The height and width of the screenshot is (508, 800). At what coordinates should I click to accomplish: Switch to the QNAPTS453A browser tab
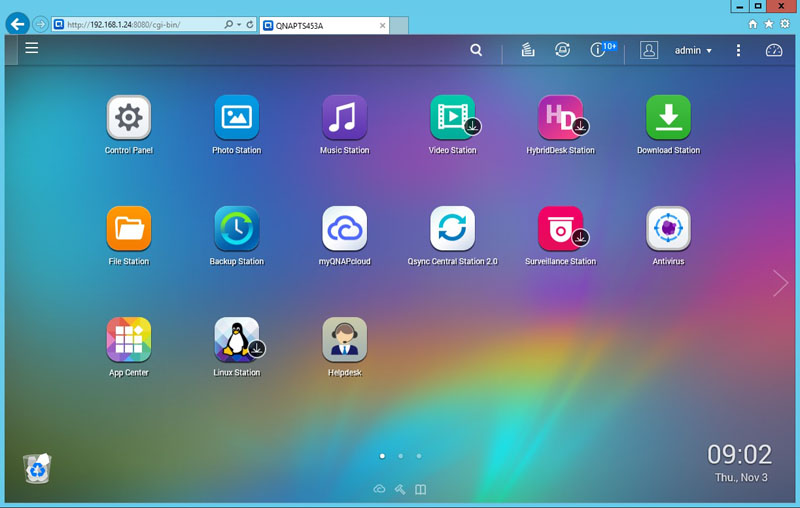pyautogui.click(x=318, y=24)
